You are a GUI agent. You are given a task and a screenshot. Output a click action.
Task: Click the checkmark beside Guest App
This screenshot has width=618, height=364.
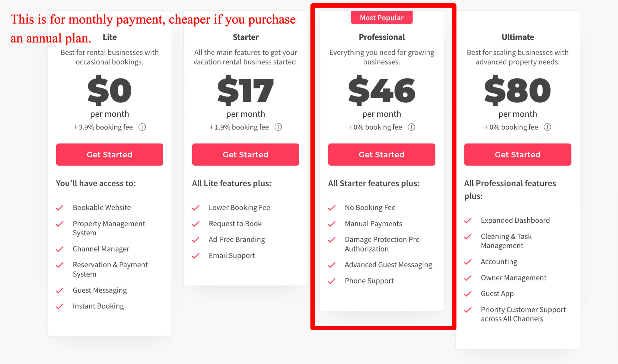(x=468, y=294)
